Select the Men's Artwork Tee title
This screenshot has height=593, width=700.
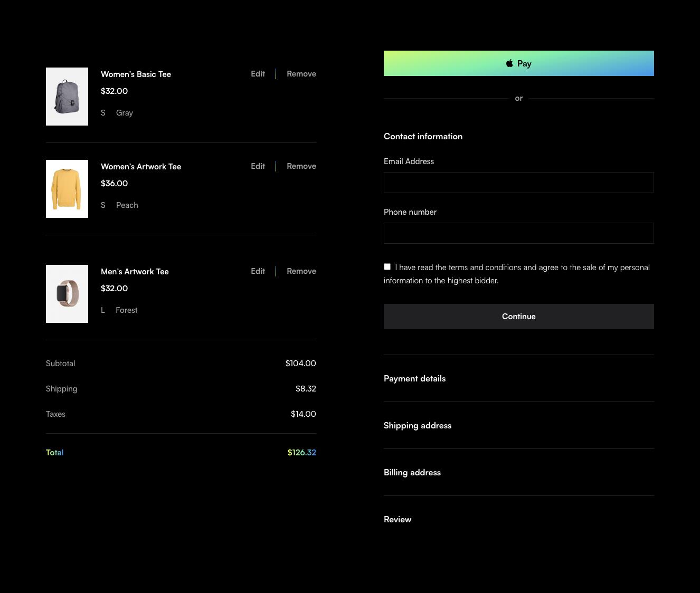[135, 272]
